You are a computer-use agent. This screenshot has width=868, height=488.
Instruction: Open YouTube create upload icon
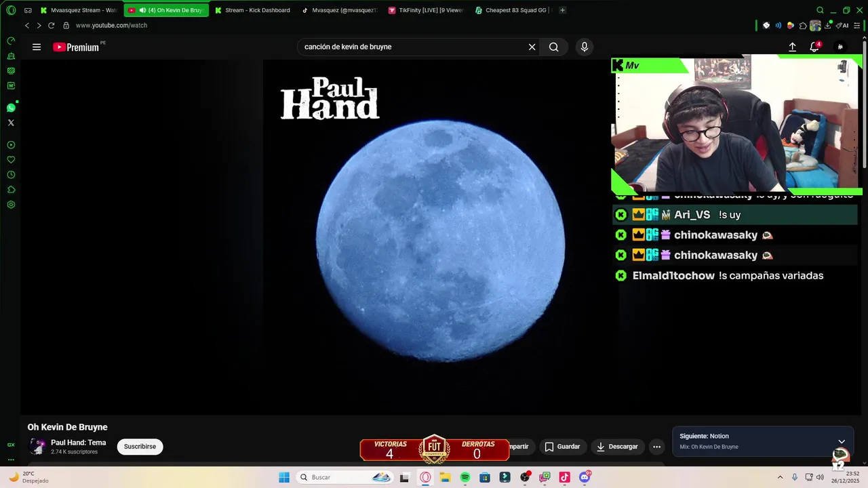tap(792, 47)
